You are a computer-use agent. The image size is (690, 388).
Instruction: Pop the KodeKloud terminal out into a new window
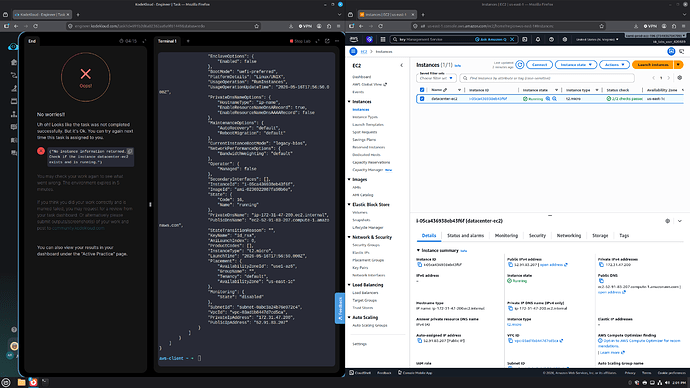coord(327,41)
